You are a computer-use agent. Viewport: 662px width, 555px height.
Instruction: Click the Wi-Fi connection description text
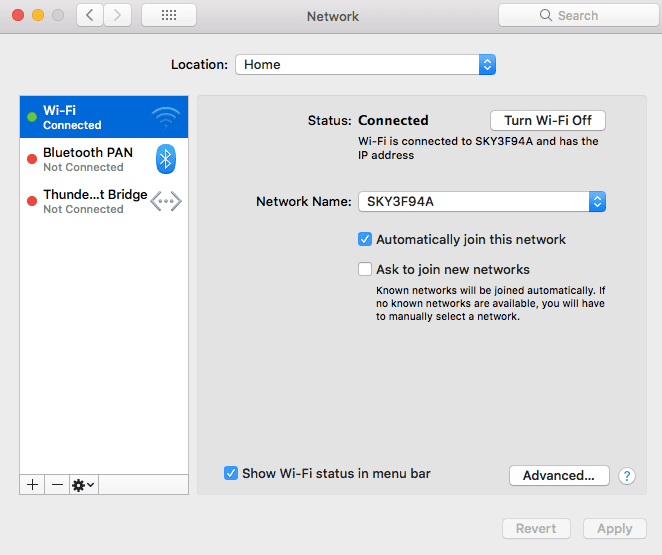pyautogui.click(x=478, y=148)
